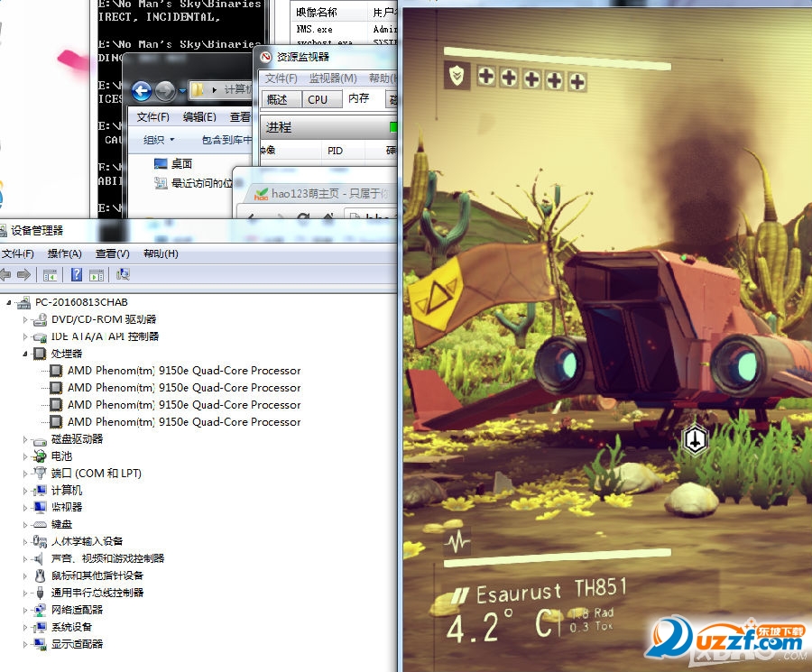Open the 操作(A) menu in Device Manager
This screenshot has height=672, width=812.
click(65, 253)
